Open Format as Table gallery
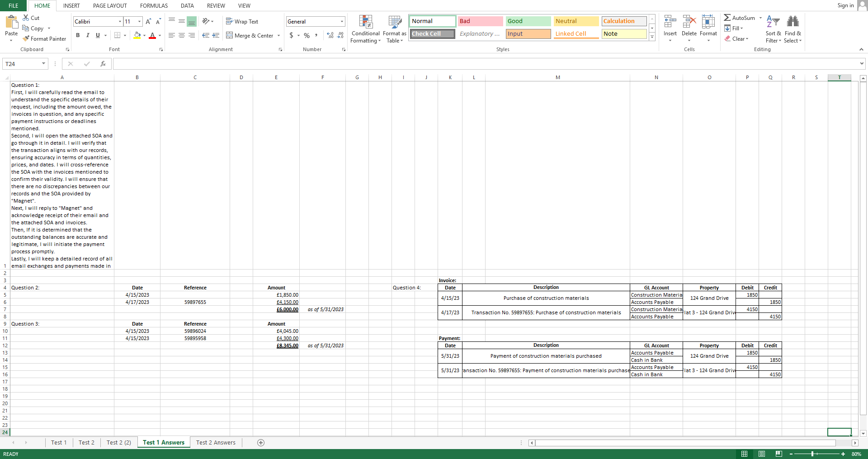Image resolution: width=868 pixels, height=459 pixels. click(x=395, y=29)
